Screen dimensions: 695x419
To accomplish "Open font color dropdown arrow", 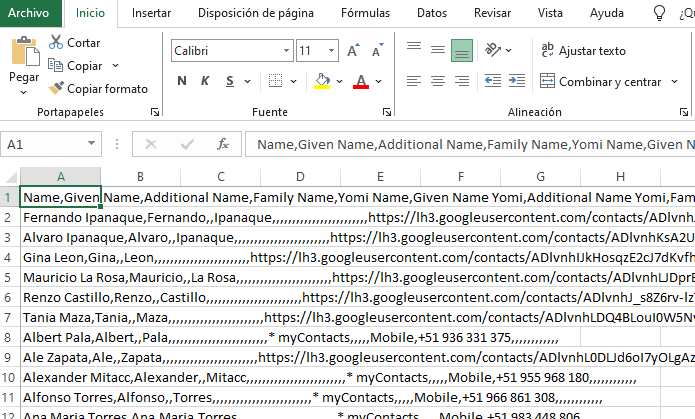I will click(x=379, y=82).
